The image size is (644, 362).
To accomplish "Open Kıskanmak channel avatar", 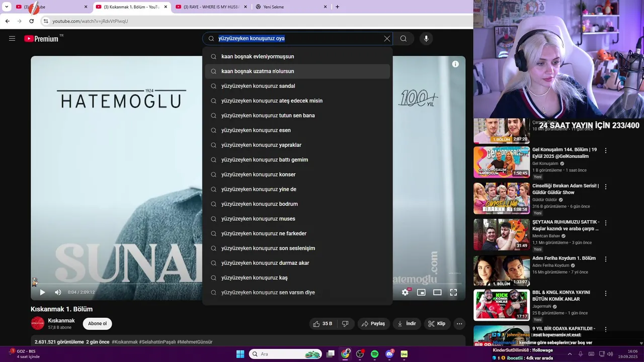I will tap(37, 323).
